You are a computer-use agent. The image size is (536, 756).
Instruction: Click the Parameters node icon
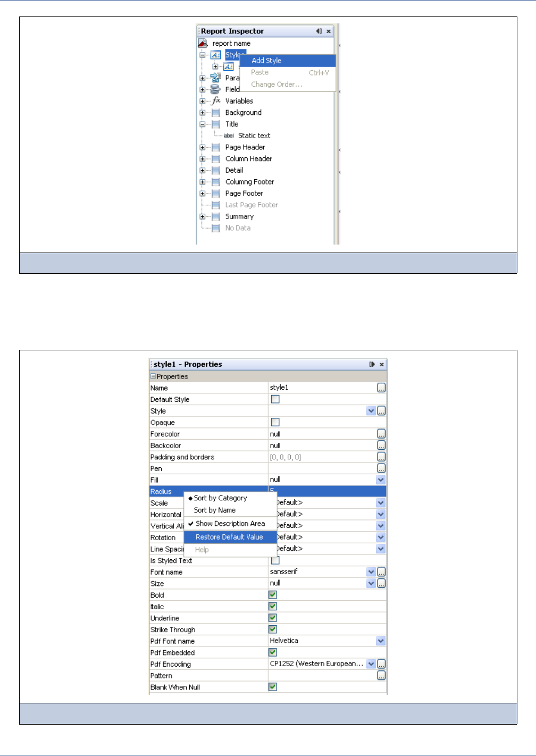tap(215, 78)
